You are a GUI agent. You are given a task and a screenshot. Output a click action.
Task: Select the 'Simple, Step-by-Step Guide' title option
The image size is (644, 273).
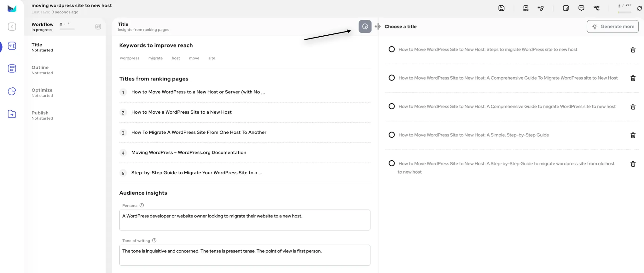tap(392, 135)
